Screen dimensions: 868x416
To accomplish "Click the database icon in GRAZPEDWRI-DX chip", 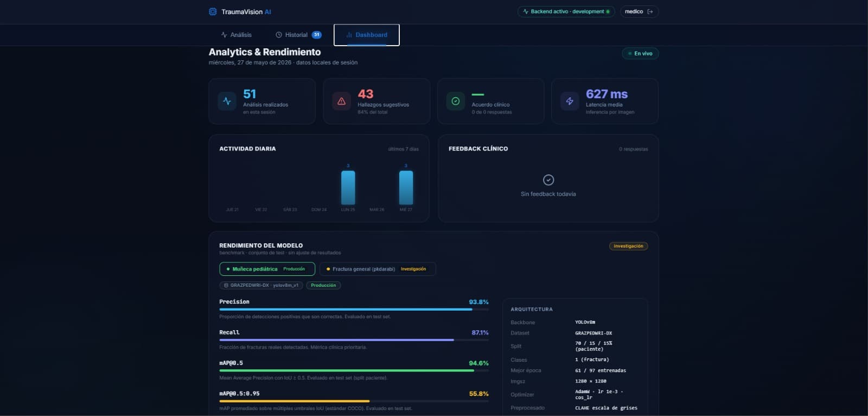I will (226, 285).
